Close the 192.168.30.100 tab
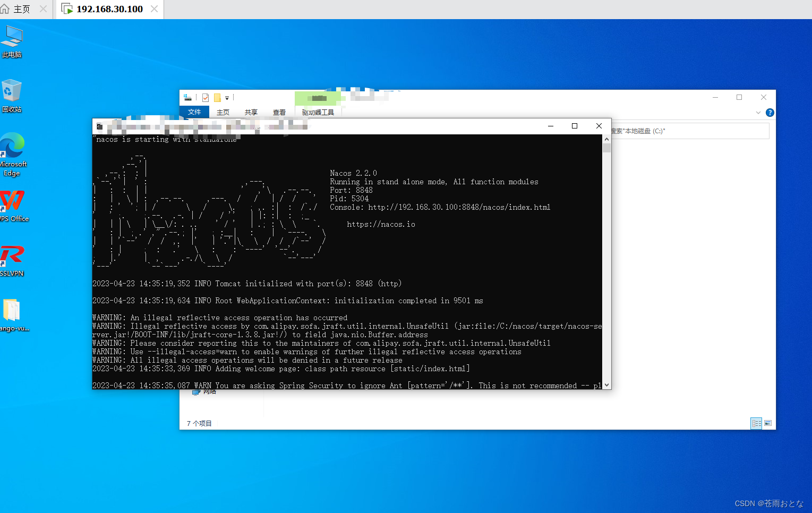Image resolution: width=812 pixels, height=513 pixels. [154, 9]
